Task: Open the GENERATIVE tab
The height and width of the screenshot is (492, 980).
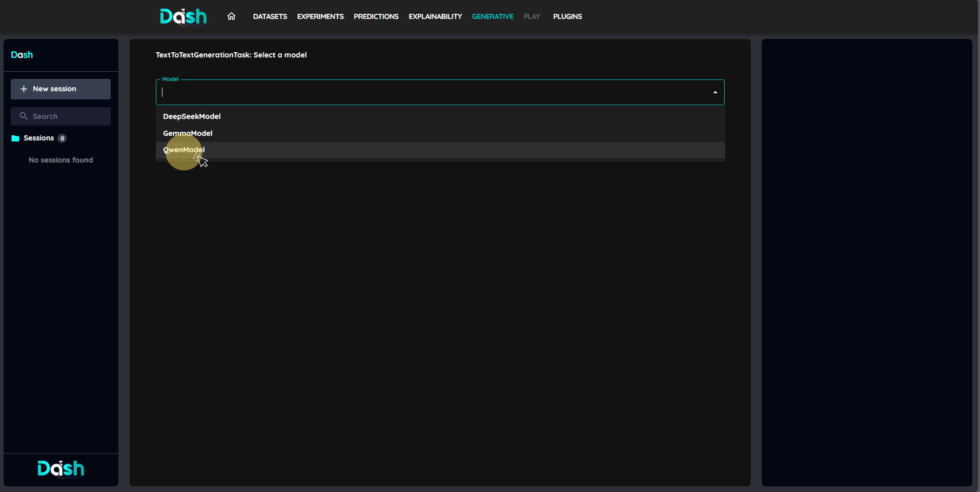Action: [x=493, y=16]
